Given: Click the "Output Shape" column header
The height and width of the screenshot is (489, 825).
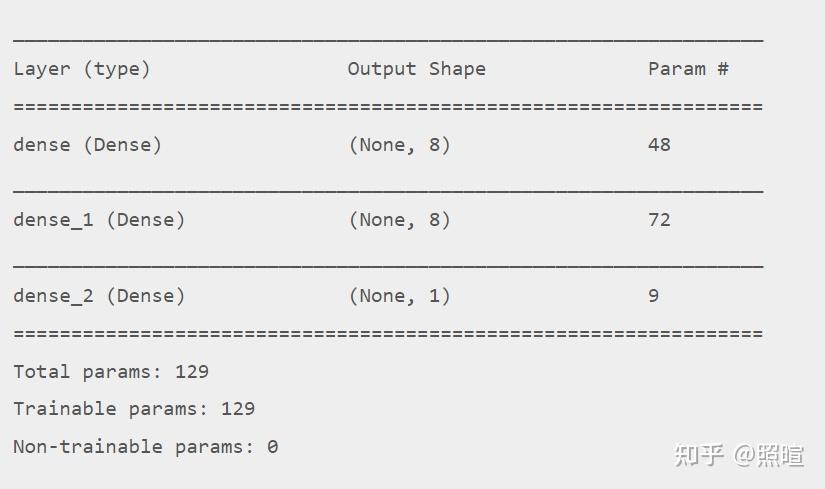Looking at the screenshot, I should coord(416,69).
